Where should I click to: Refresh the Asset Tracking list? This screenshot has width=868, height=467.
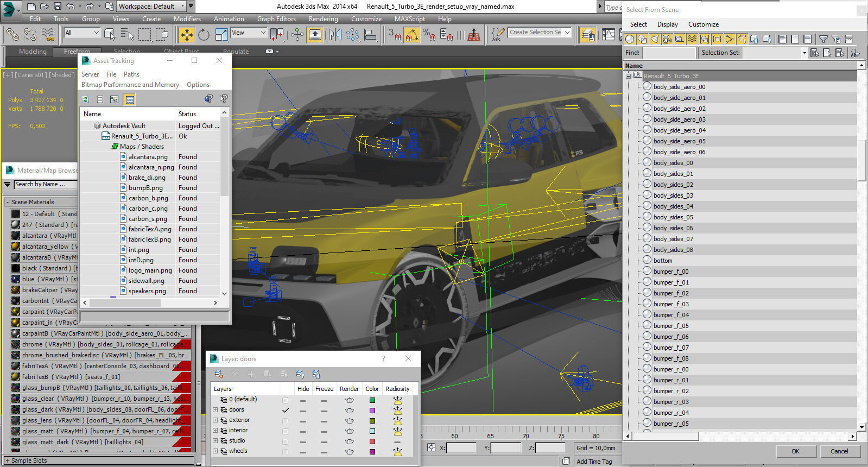(x=85, y=99)
